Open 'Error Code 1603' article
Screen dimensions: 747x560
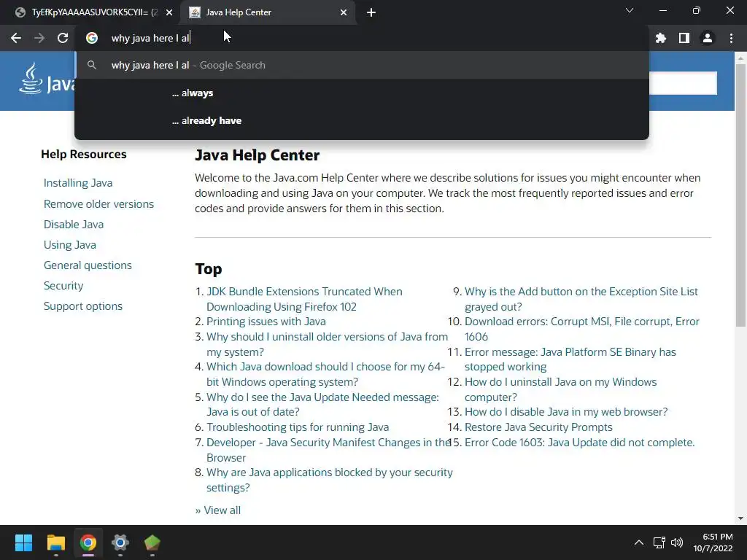[579, 443]
